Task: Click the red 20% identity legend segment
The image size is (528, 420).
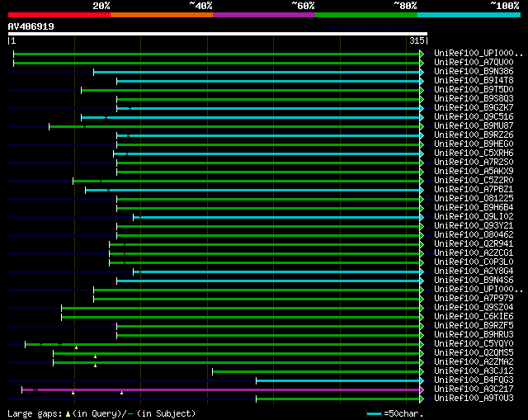Action: pyautogui.click(x=59, y=15)
